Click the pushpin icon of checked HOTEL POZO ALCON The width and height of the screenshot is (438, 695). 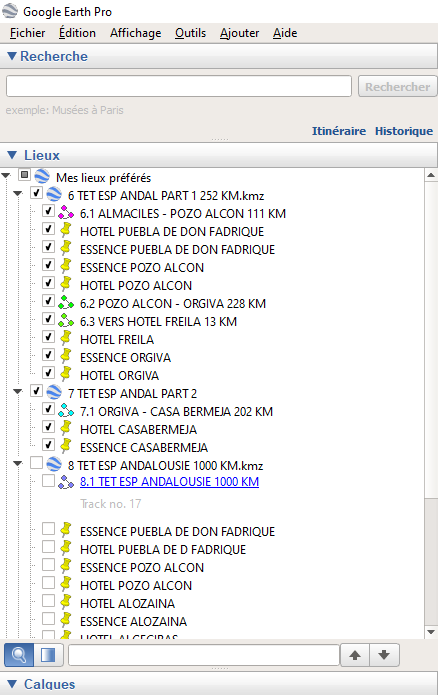pos(66,284)
